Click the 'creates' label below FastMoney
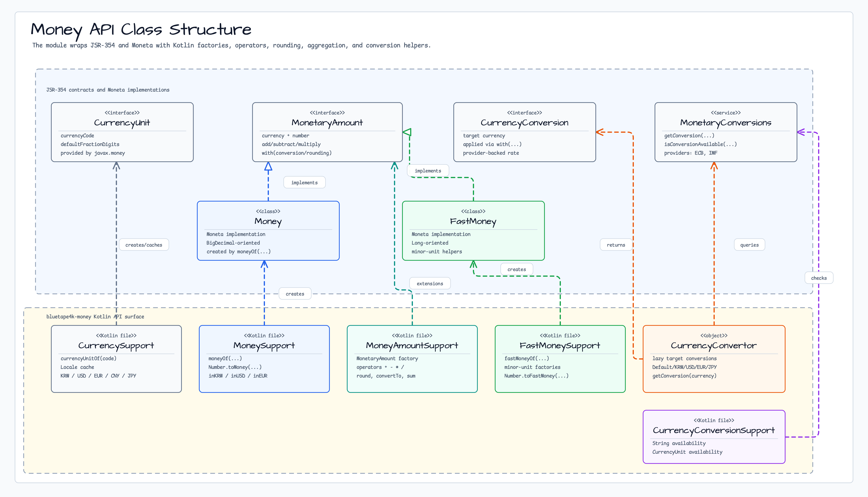The image size is (868, 497). coord(516,269)
